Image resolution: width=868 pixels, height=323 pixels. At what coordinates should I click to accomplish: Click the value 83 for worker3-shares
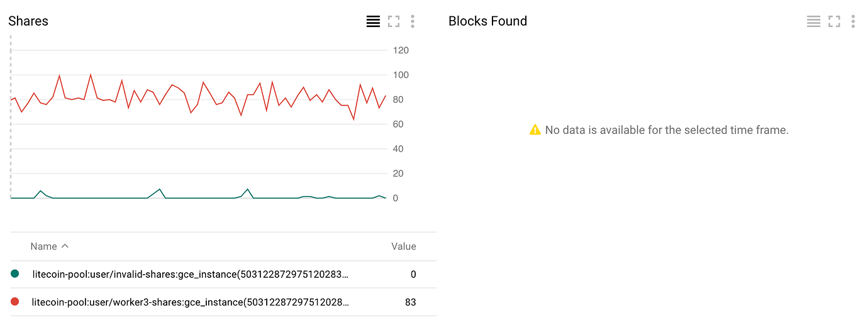click(x=410, y=302)
